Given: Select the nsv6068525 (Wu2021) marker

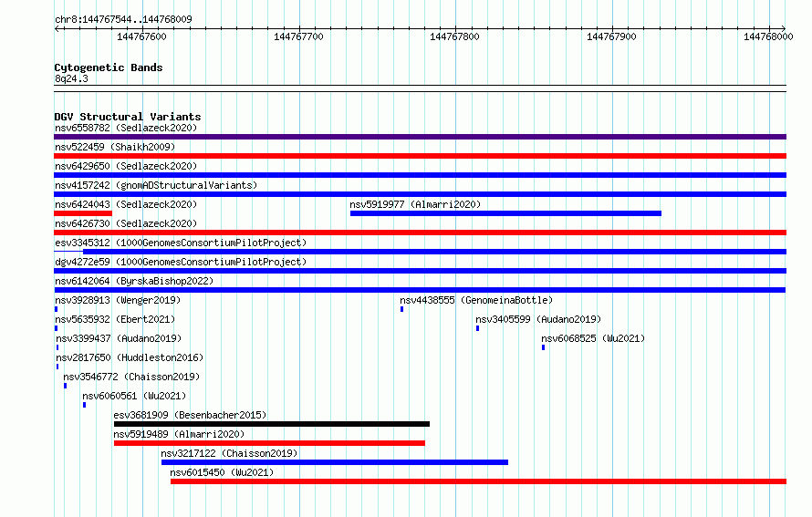Looking at the screenshot, I should pyautogui.click(x=543, y=347).
